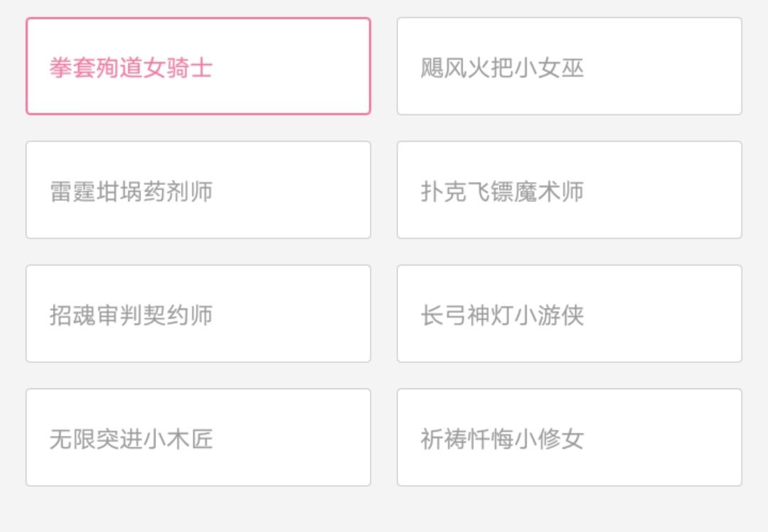Switch selection to the hurricane torch witch card
Viewport: 768px width, 532px height.
point(569,66)
